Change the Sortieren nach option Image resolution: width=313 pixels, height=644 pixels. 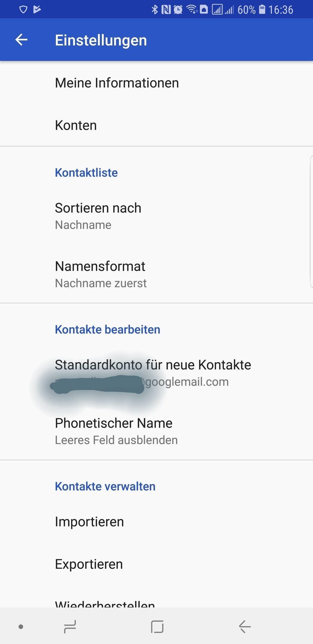tap(98, 216)
